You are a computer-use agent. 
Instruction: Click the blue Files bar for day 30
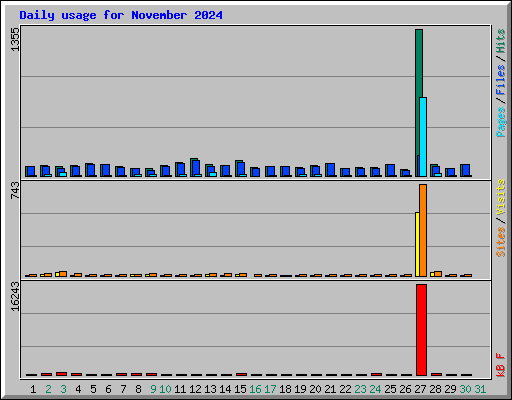pyautogui.click(x=466, y=170)
